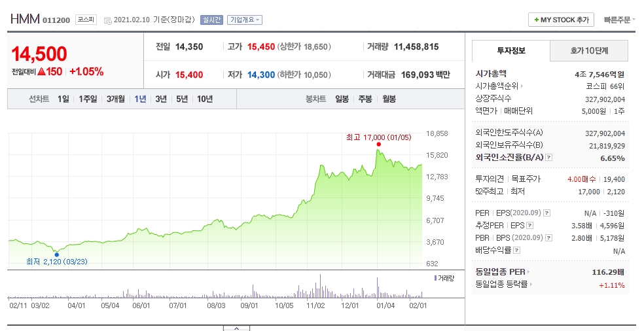Select the 1주일 line chart period
Screen dimensions: 644x331
pyautogui.click(x=88, y=99)
